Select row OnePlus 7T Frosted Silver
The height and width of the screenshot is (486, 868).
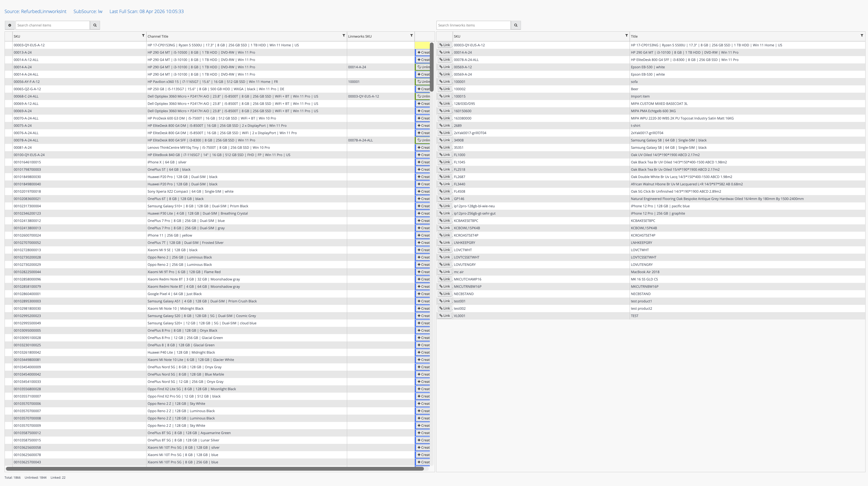217,243
